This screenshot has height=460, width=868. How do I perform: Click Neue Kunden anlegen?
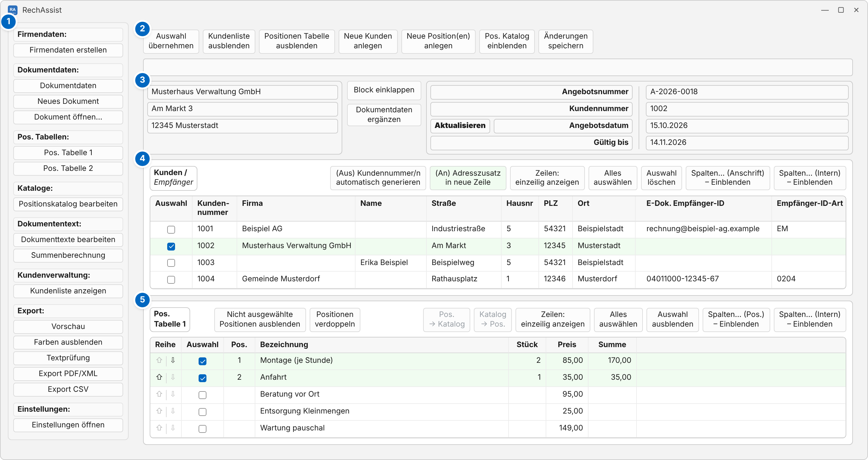click(368, 41)
